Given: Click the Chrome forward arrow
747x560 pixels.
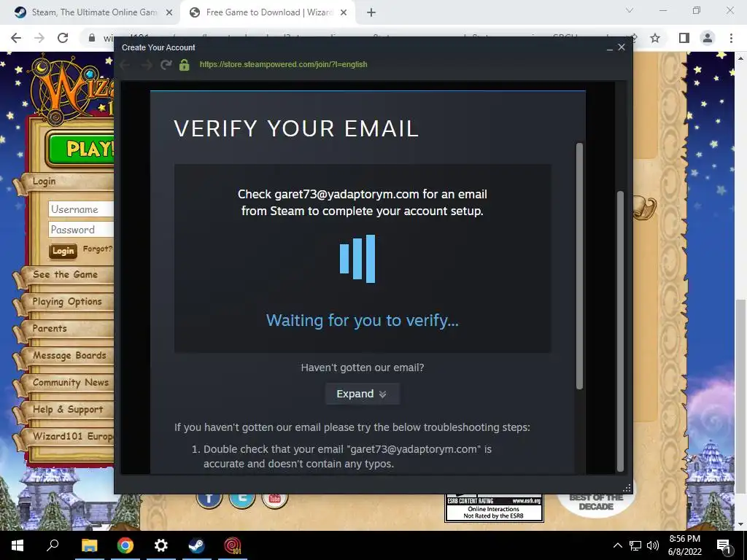Looking at the screenshot, I should tap(39, 38).
